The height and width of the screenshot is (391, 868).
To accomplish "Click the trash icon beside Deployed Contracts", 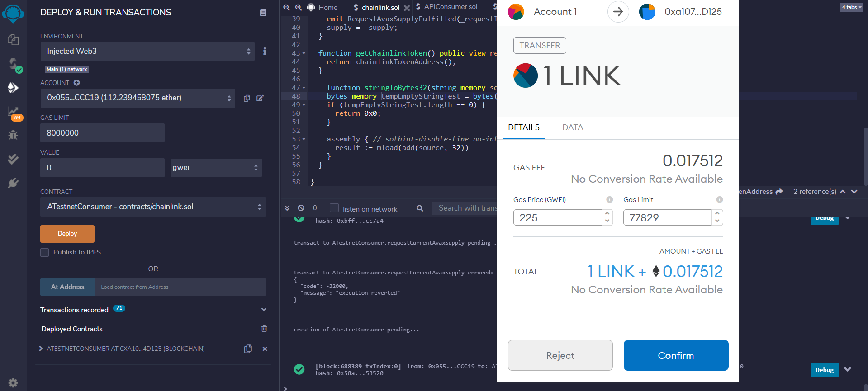I will [x=264, y=329].
